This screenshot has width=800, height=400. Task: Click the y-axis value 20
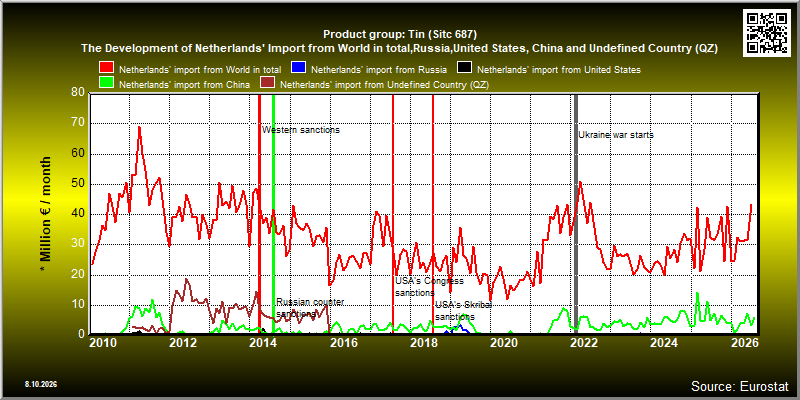[x=79, y=275]
